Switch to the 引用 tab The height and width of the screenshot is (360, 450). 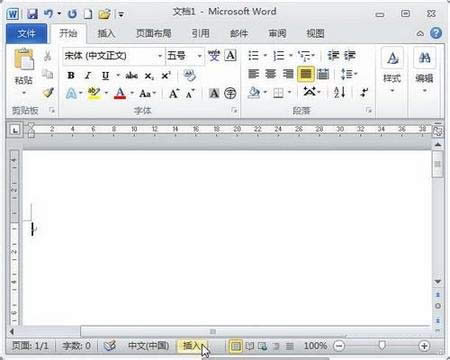pos(201,33)
